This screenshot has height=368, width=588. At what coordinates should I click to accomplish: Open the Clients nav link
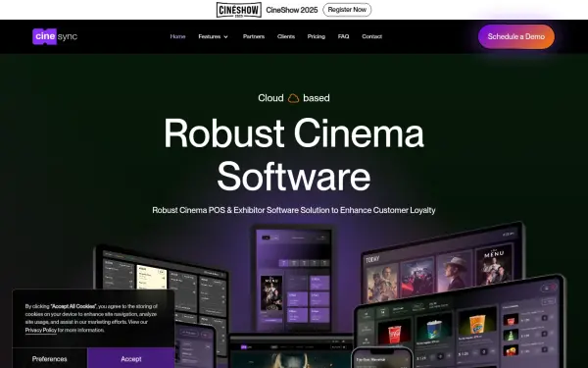[x=286, y=36]
